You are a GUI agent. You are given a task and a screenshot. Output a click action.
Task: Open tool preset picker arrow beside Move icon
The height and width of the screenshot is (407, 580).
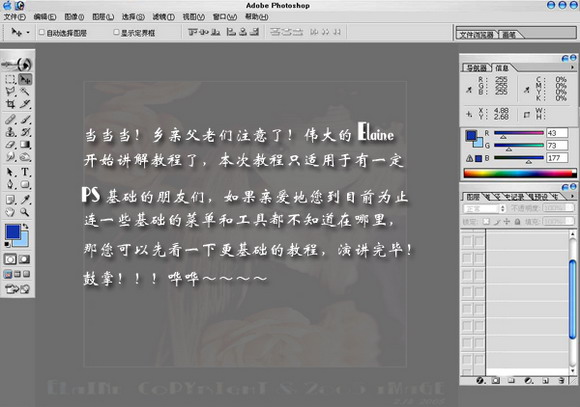[28, 33]
